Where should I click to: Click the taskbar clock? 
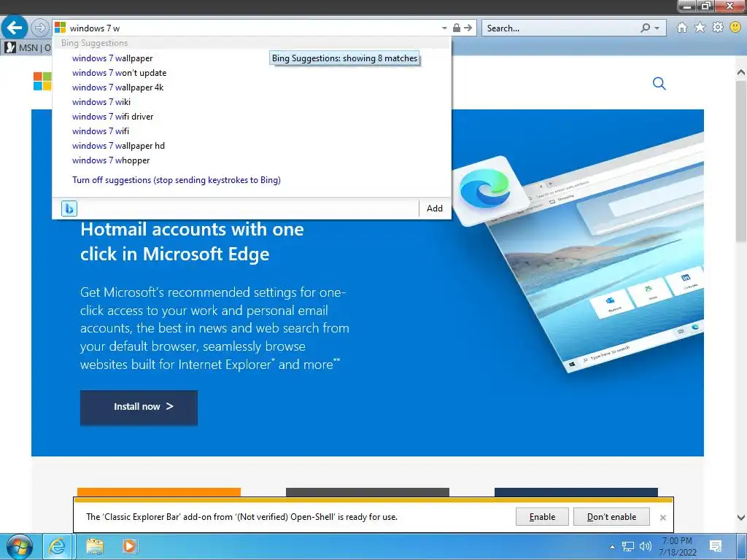(x=678, y=547)
